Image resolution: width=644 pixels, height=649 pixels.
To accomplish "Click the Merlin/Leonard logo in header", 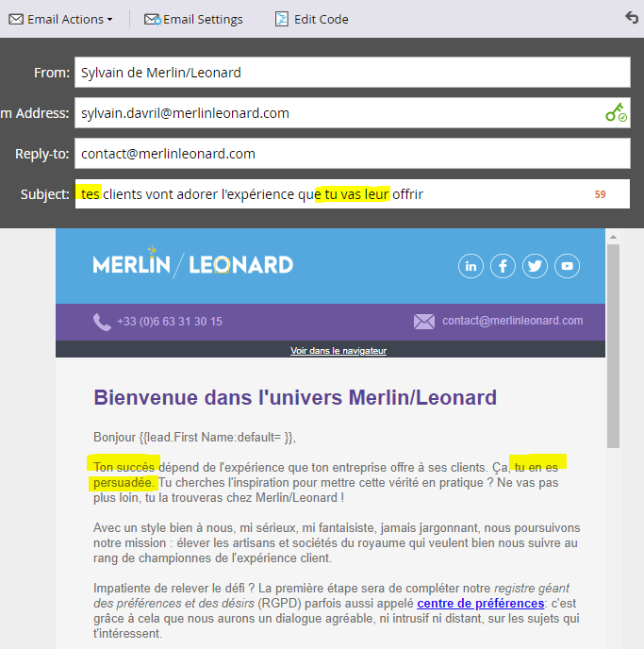I will [193, 262].
